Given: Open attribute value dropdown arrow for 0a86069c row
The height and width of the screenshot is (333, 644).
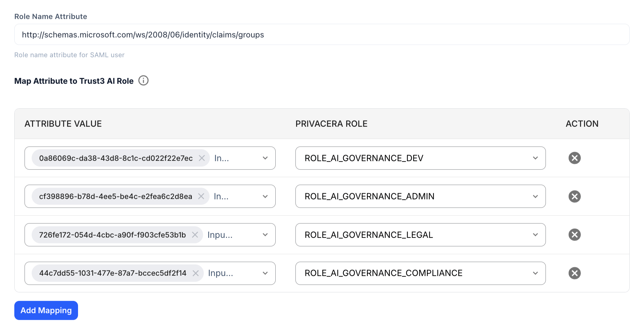Looking at the screenshot, I should (265, 158).
